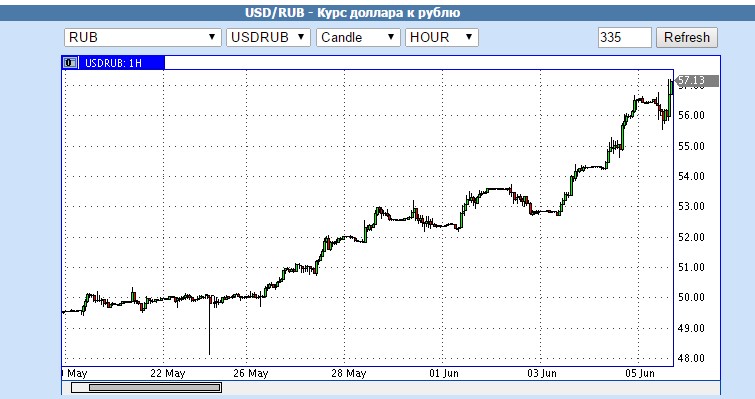The image size is (755, 399).
Task: Open the RUB currency dropdown
Action: (143, 37)
